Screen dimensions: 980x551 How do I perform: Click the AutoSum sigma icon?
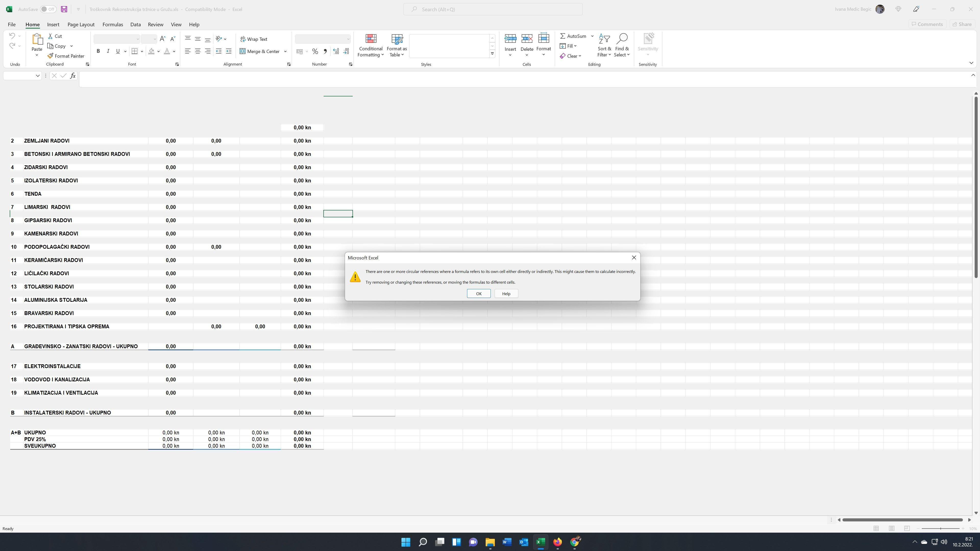pos(563,36)
